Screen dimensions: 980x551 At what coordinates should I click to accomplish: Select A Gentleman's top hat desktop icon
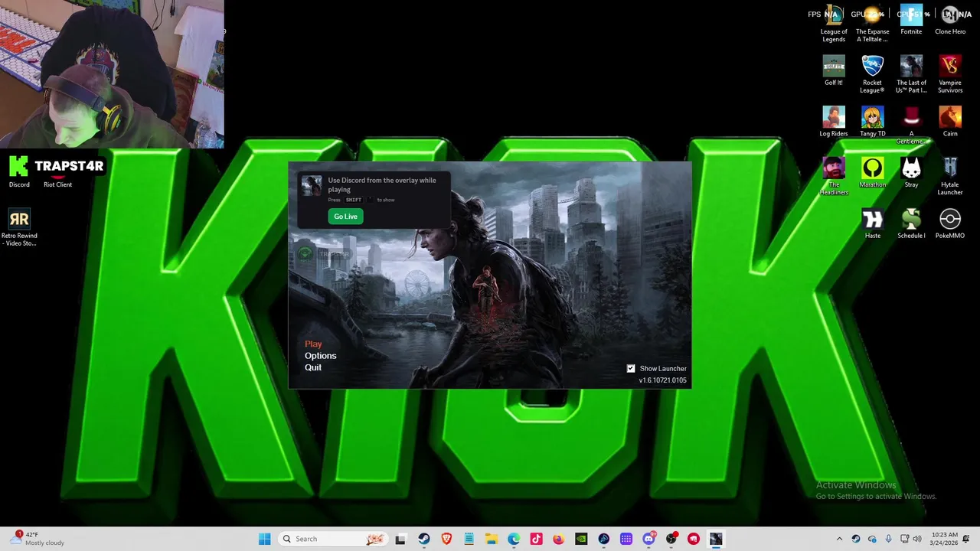[911, 126]
